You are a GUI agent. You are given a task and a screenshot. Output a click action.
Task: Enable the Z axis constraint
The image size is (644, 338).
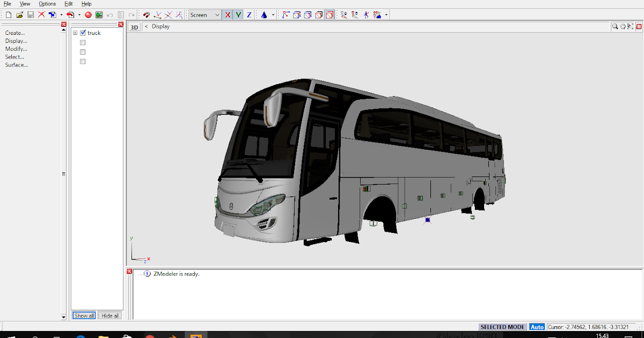coord(248,14)
